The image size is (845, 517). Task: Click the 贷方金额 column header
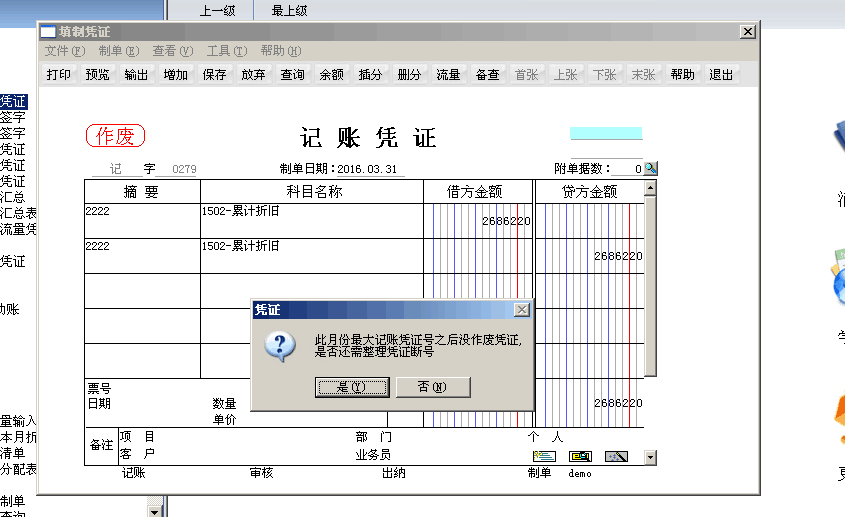590,192
